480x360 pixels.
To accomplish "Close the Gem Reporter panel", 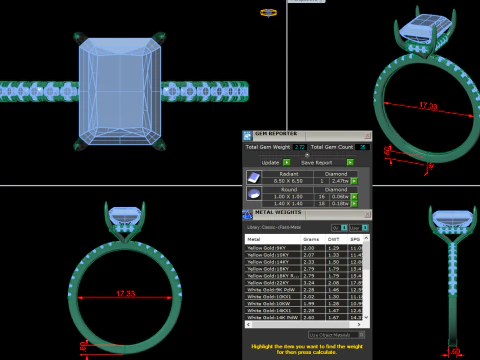I will tap(367, 135).
